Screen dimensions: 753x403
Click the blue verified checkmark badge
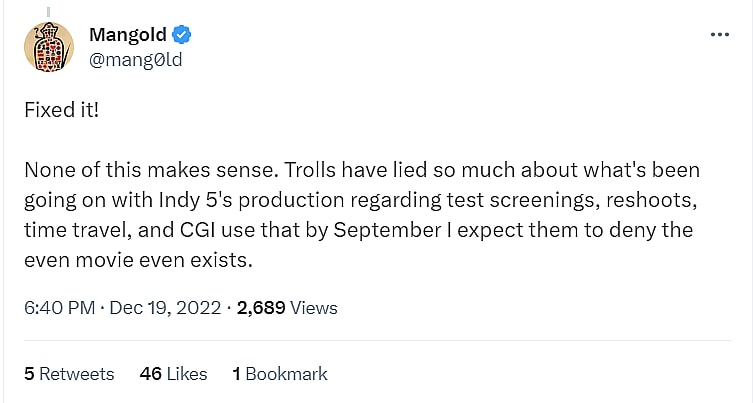(181, 36)
